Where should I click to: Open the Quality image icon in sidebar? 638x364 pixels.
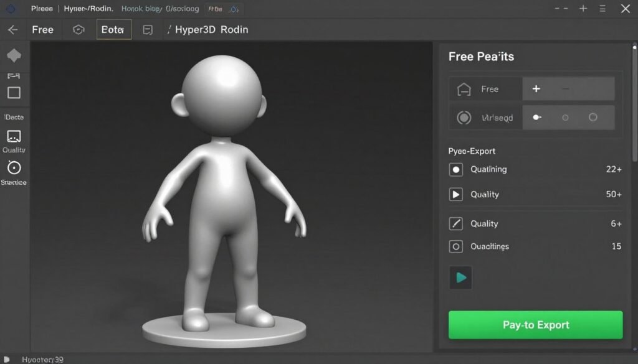click(14, 136)
